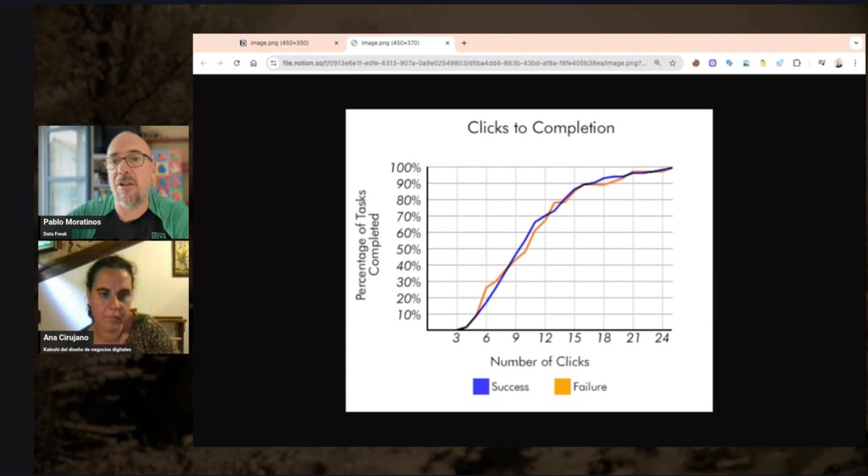Expand the tab search dropdown arrow
Screen dimensions: 868x476
pyautogui.click(x=856, y=43)
